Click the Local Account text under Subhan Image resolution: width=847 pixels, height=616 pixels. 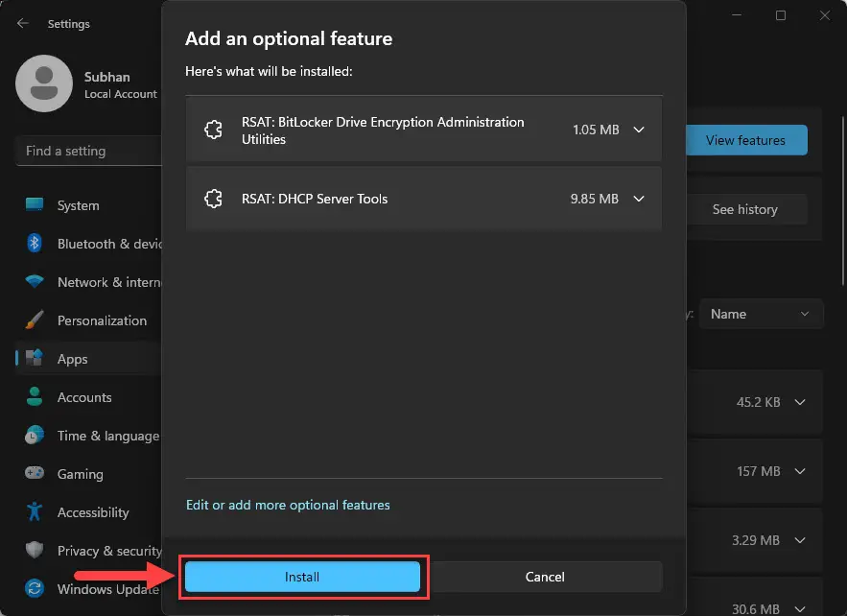click(x=121, y=94)
